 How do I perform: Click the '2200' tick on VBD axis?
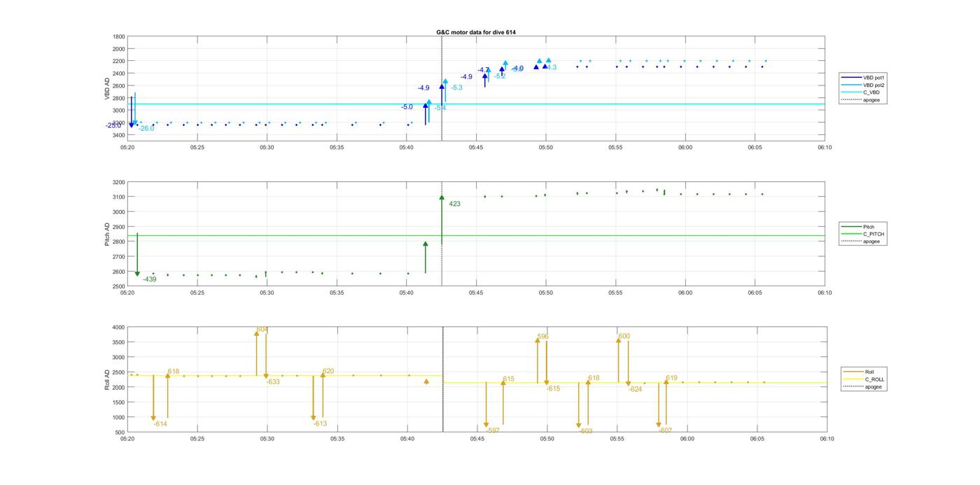(119, 61)
